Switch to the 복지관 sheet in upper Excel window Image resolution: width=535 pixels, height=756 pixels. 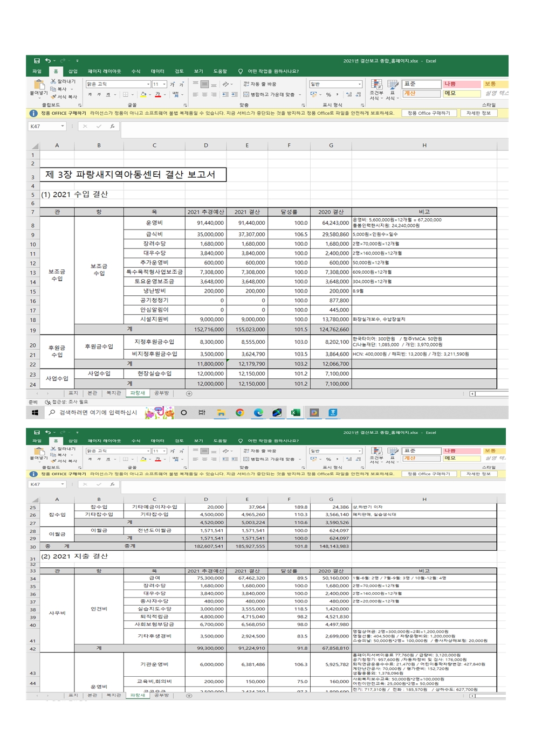click(114, 393)
